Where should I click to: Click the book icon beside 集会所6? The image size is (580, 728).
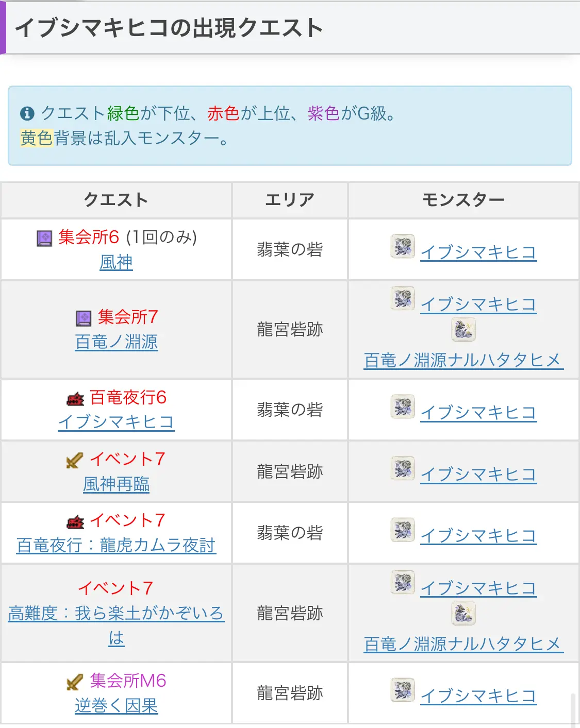coord(44,238)
